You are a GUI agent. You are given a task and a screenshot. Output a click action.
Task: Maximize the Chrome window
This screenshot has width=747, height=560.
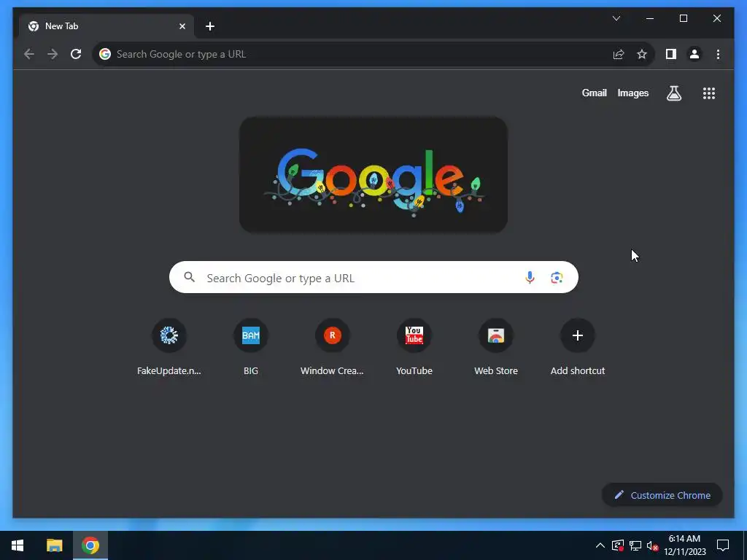tap(683, 18)
